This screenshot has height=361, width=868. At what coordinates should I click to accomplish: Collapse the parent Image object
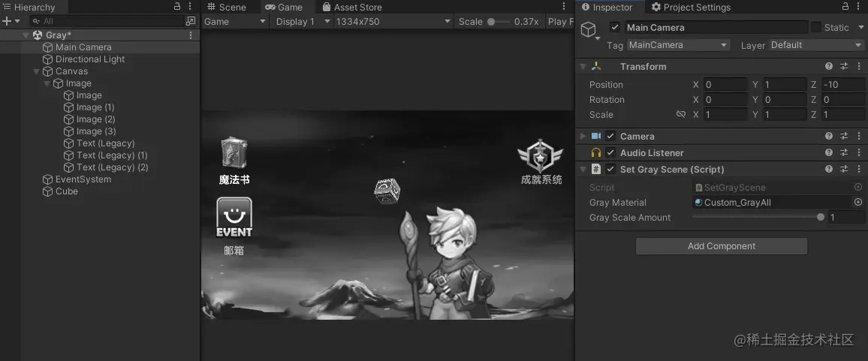click(x=47, y=83)
